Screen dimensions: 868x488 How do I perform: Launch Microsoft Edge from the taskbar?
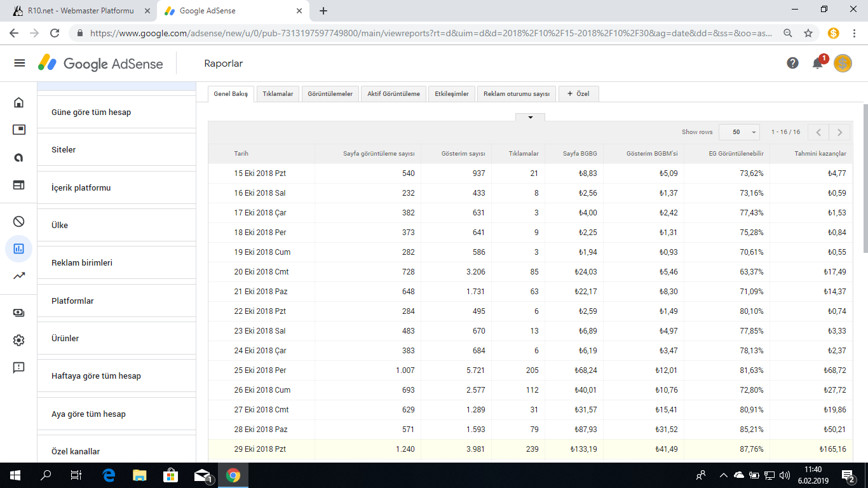[109, 475]
